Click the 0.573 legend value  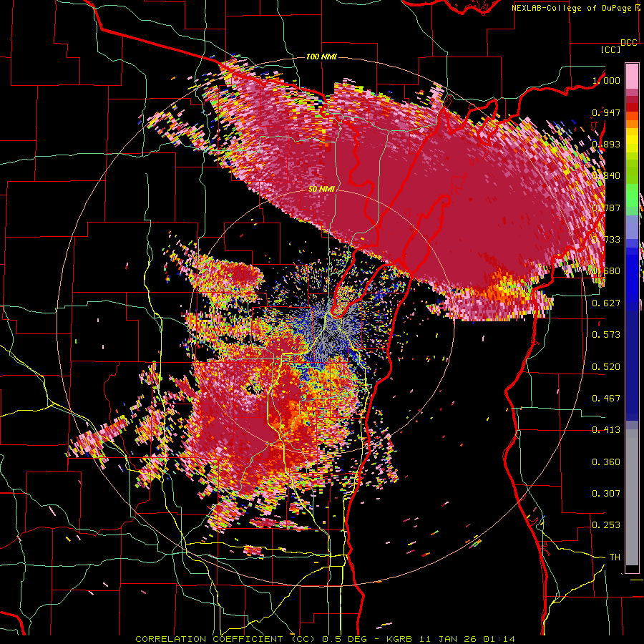tap(606, 335)
